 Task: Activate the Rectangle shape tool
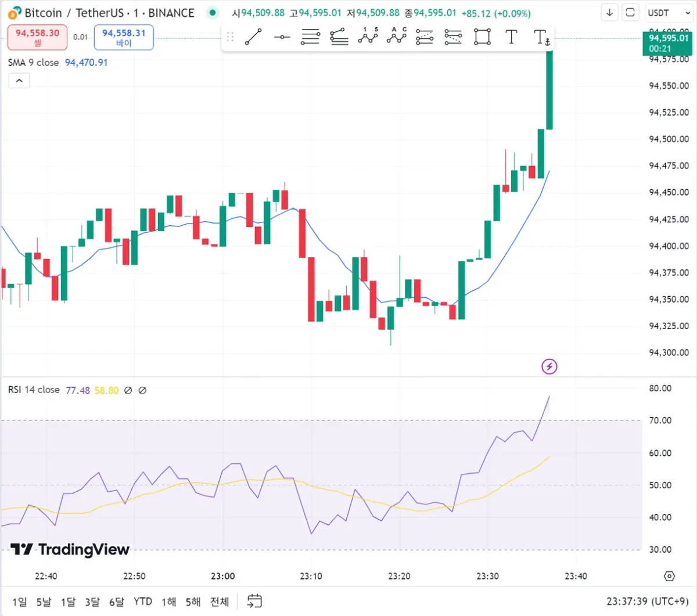(482, 37)
